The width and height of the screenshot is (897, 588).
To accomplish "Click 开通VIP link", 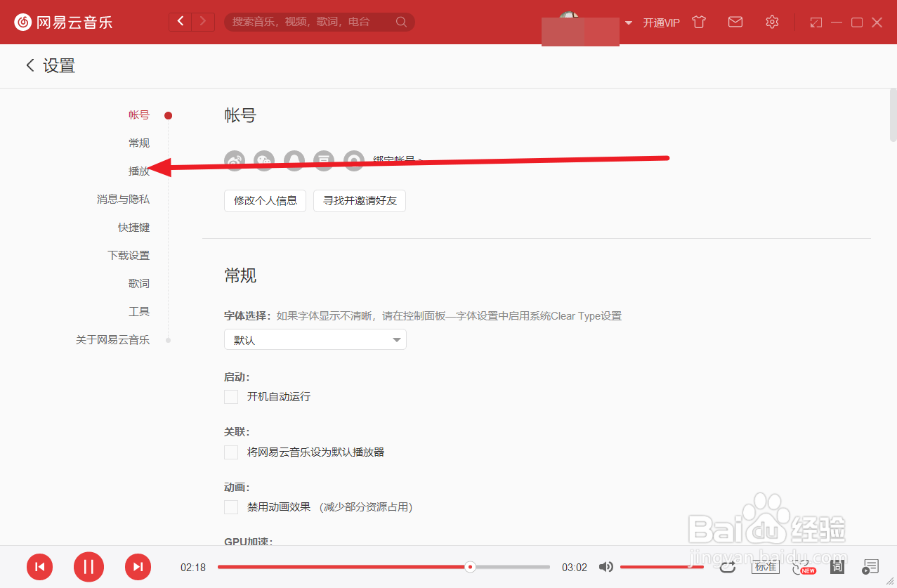I will pos(662,22).
